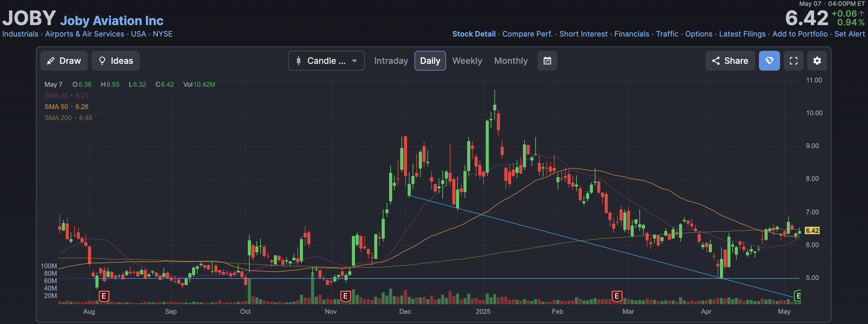Switch to Monthly timeframe
Screen dimensions: 868x324
[511, 61]
